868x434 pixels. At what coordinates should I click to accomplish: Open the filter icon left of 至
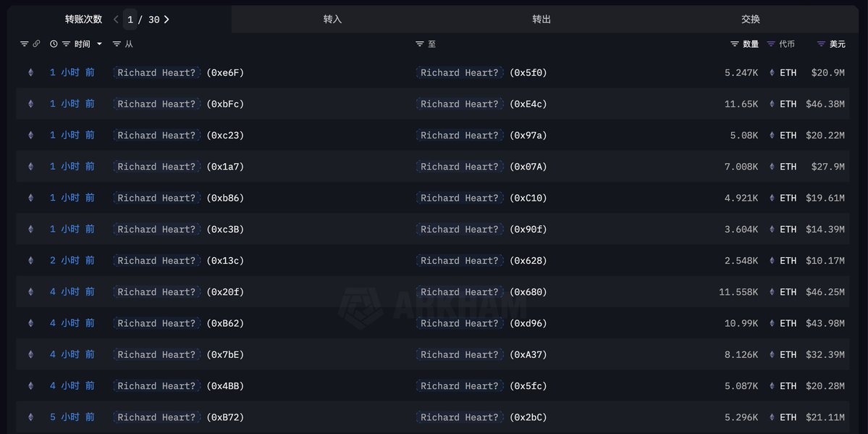point(420,44)
